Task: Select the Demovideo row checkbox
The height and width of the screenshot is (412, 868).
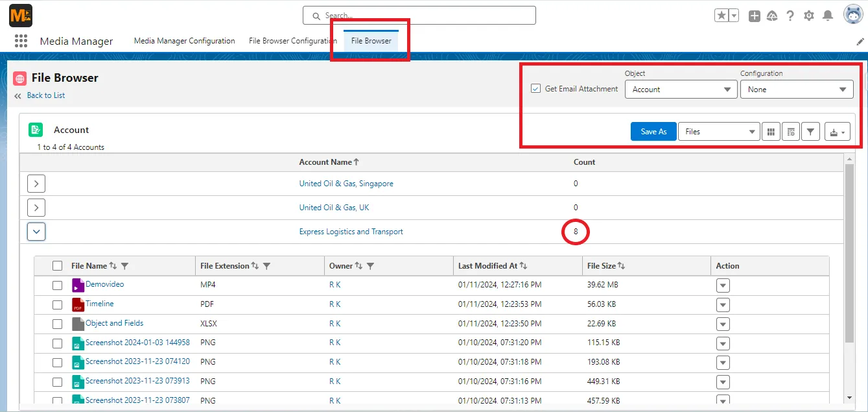Action: click(57, 285)
